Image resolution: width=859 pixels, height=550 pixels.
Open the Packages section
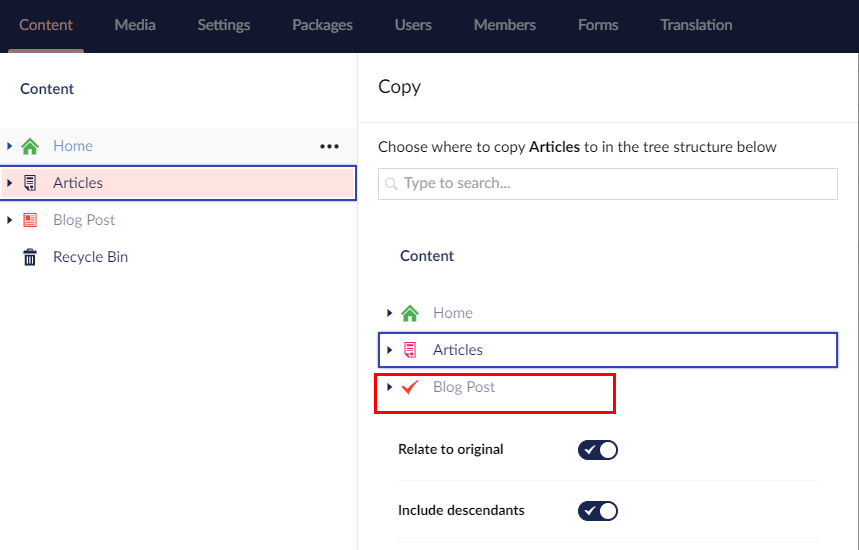[x=322, y=25]
